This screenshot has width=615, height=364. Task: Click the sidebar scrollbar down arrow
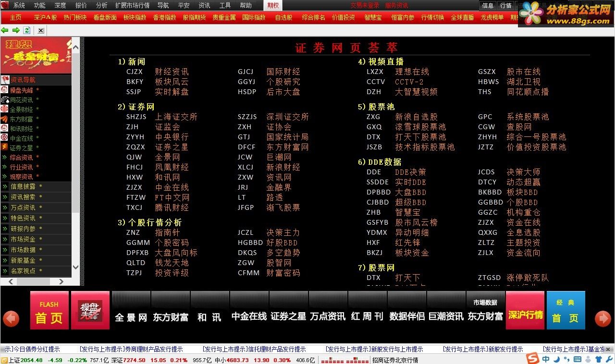(75, 267)
